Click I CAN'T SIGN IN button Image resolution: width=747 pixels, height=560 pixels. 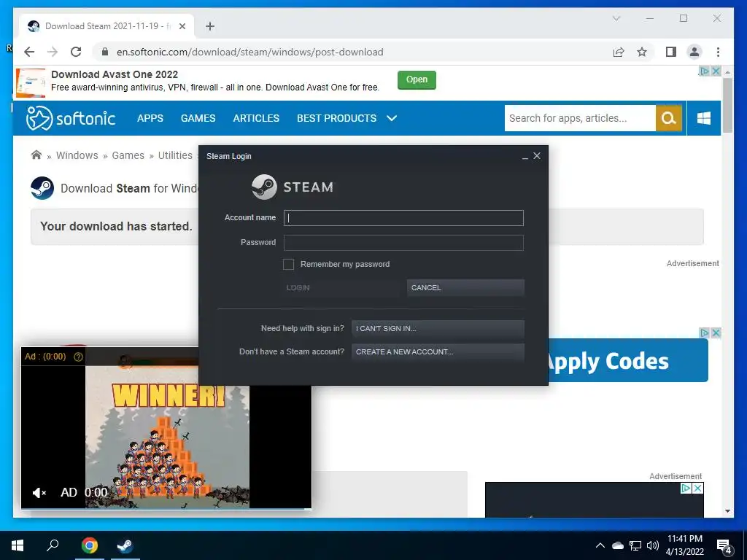point(438,329)
